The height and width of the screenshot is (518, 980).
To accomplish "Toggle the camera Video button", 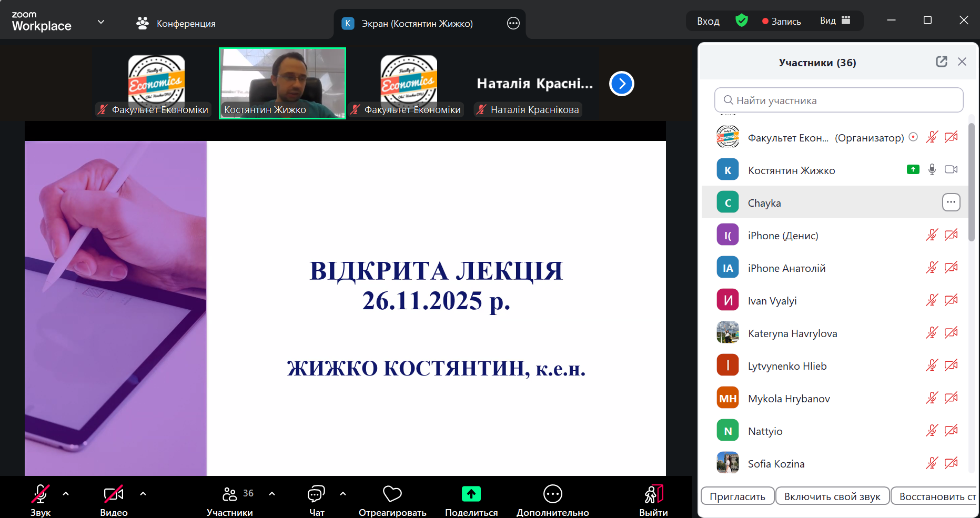I will pos(114,494).
